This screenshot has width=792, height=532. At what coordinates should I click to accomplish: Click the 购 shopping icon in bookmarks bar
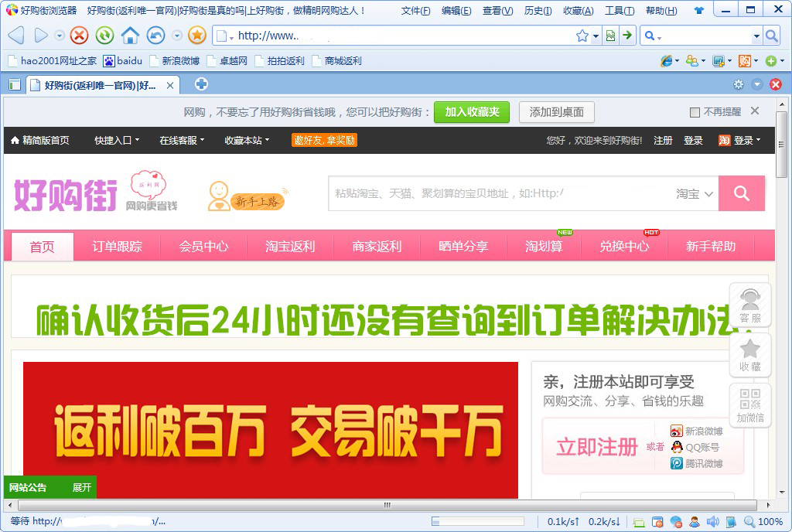(745, 61)
